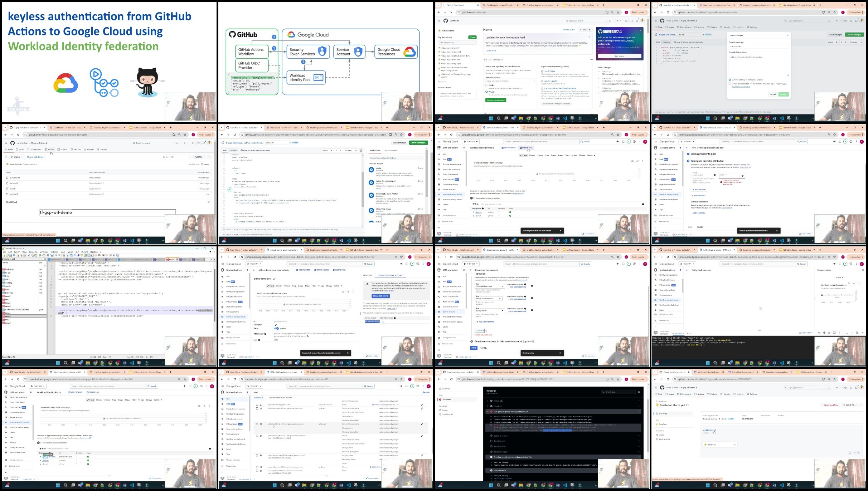868x491 pixels.
Task: Open Service Account Admin role dropdown
Action: coord(488,298)
